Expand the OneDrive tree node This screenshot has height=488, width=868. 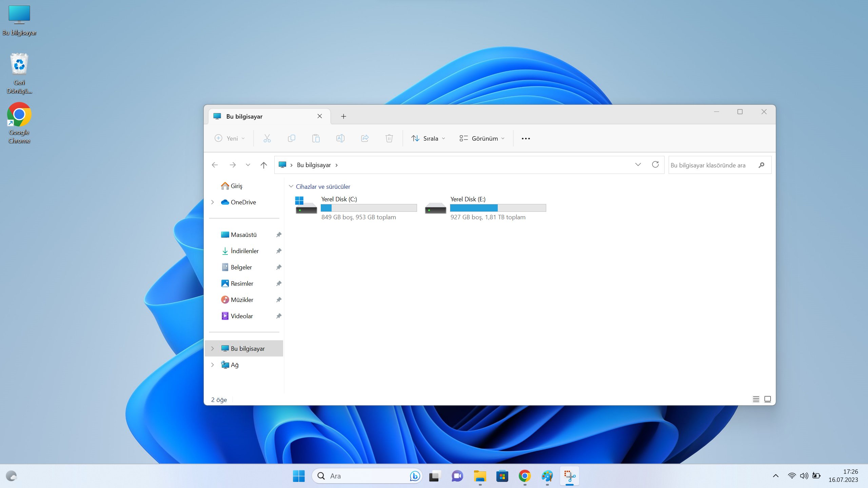click(213, 202)
